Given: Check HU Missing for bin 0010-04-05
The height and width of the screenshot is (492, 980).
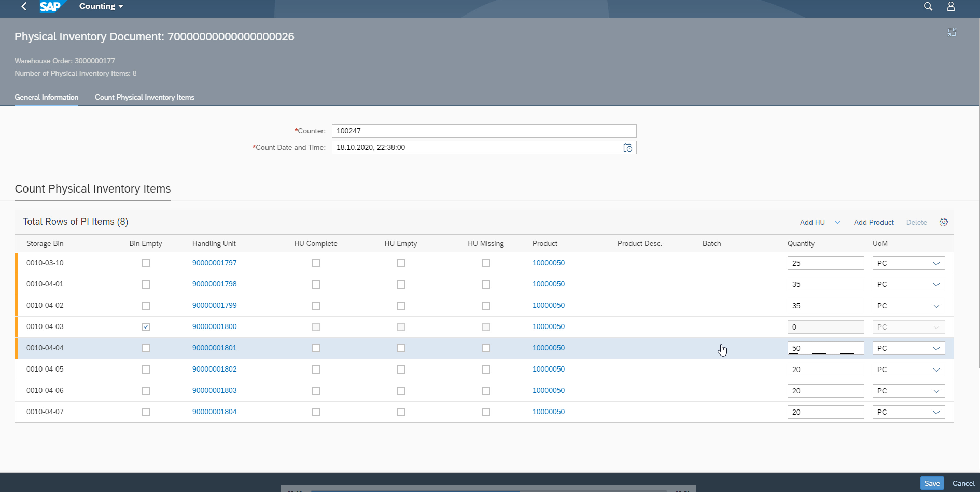Looking at the screenshot, I should 486,369.
